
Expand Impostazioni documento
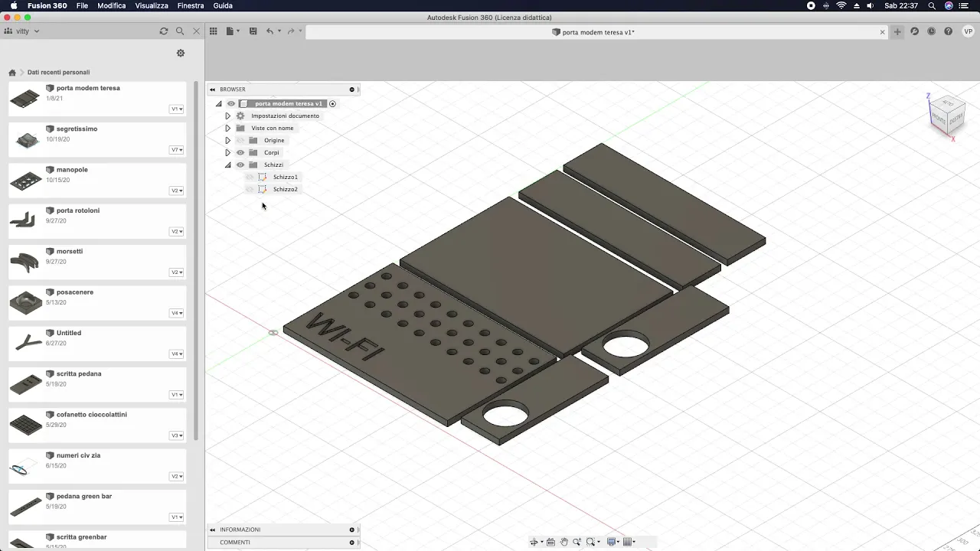(x=227, y=116)
